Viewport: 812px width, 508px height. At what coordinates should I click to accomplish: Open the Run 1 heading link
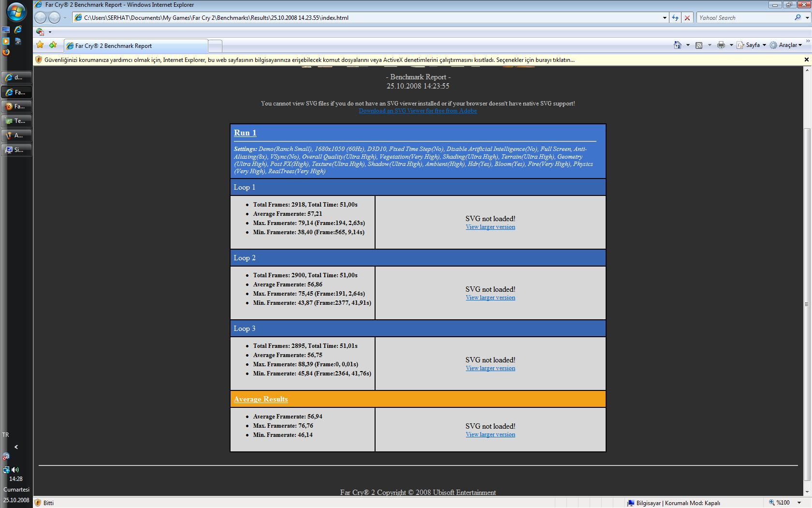click(x=245, y=133)
